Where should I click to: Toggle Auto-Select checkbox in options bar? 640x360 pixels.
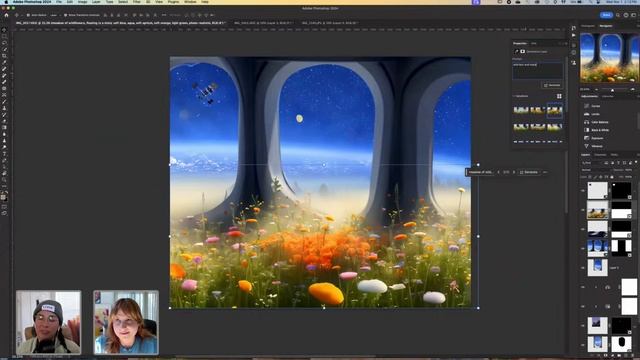pos(28,15)
